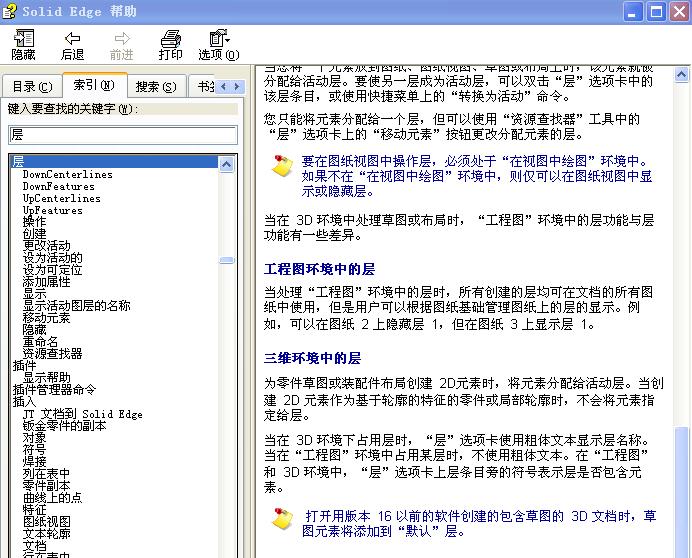
Task: Select the 重命名 index entry
Action: pos(40,342)
